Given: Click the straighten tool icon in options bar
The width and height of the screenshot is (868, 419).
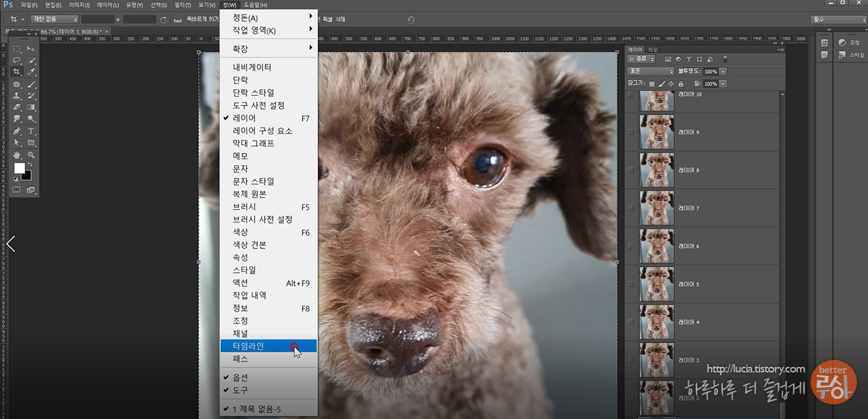Looking at the screenshot, I should click(178, 19).
